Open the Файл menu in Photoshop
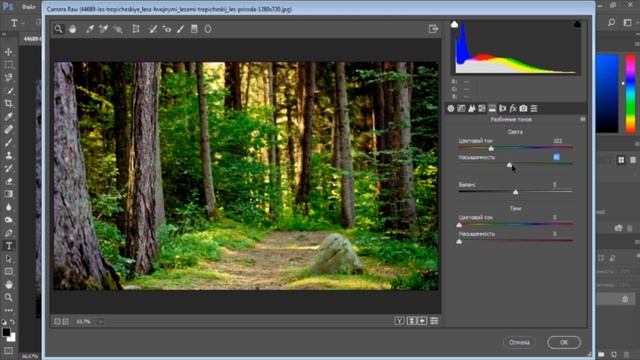Viewport: 640px width, 360px height. [29, 7]
